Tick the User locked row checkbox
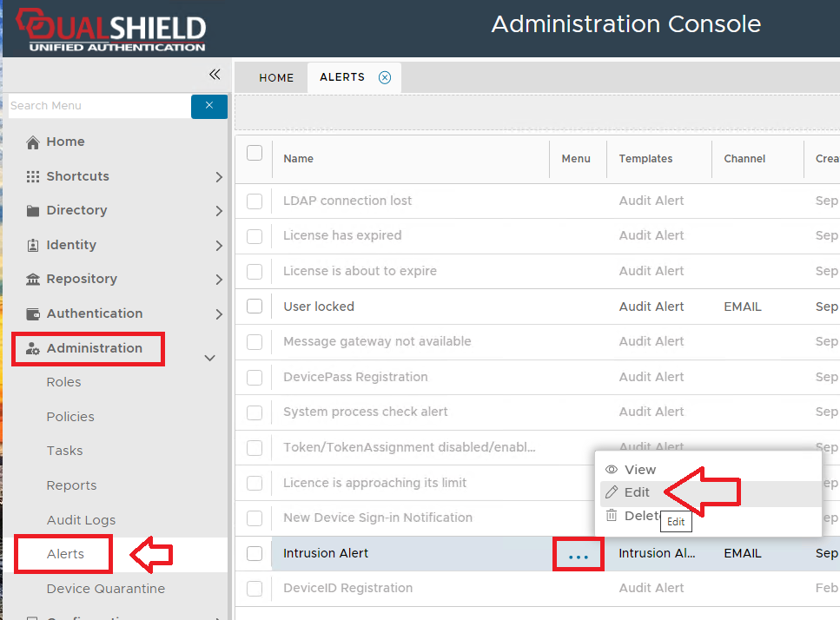Viewport: 840px width, 620px height. (x=255, y=307)
